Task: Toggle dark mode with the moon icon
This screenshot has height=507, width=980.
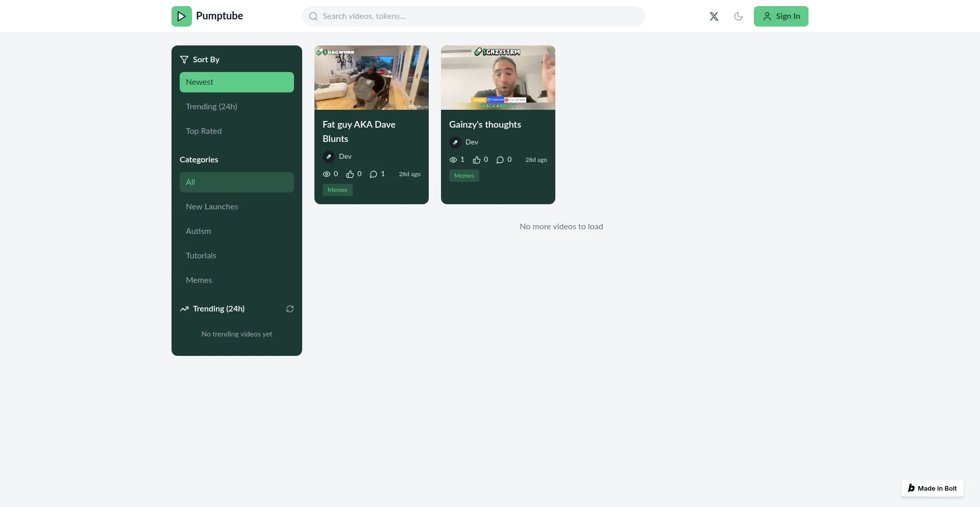Action: coord(738,16)
